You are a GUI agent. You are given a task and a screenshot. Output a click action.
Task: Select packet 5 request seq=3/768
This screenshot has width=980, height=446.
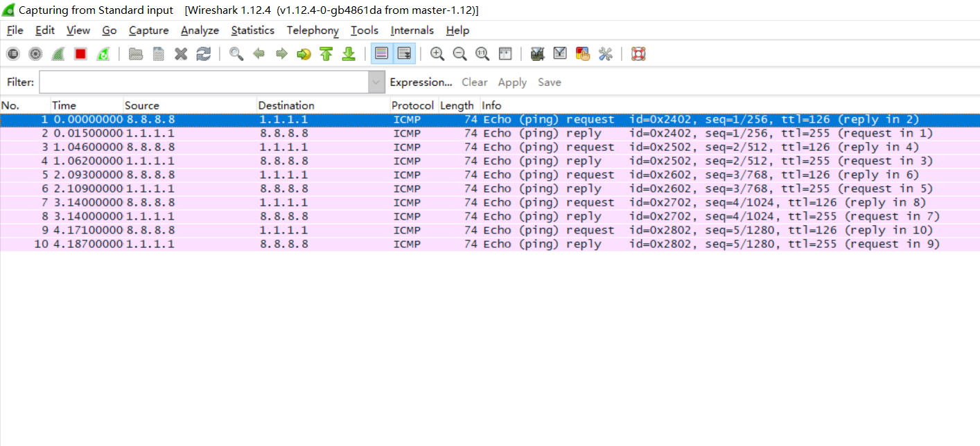pos(490,175)
